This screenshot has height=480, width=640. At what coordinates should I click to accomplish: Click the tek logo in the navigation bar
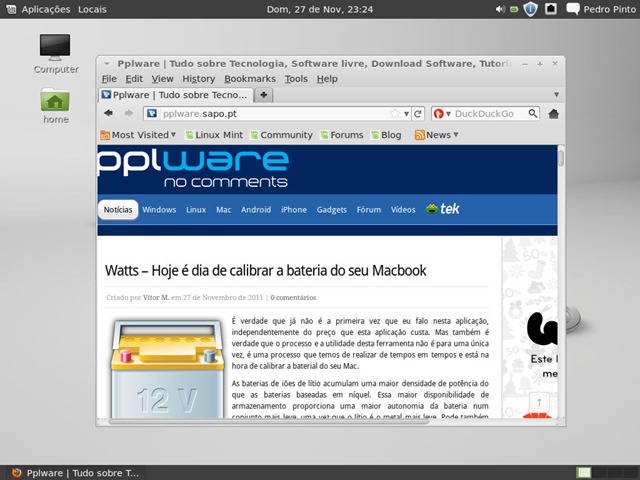pos(442,209)
